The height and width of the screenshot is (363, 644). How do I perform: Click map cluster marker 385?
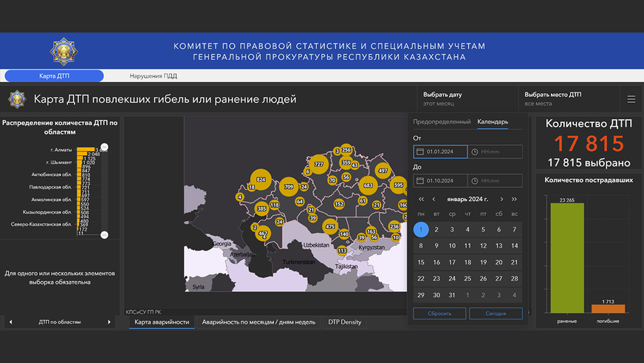[x=261, y=208]
